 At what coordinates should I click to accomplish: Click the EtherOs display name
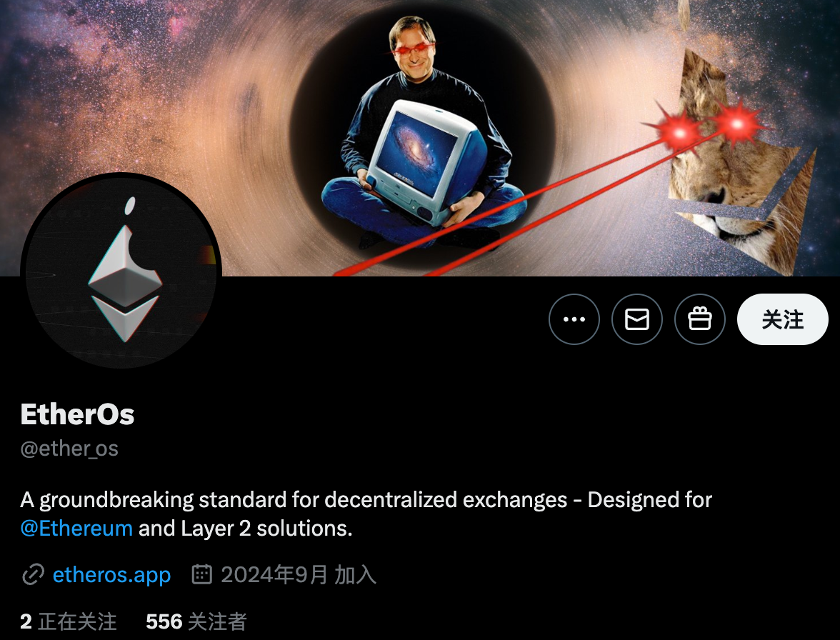[77, 414]
